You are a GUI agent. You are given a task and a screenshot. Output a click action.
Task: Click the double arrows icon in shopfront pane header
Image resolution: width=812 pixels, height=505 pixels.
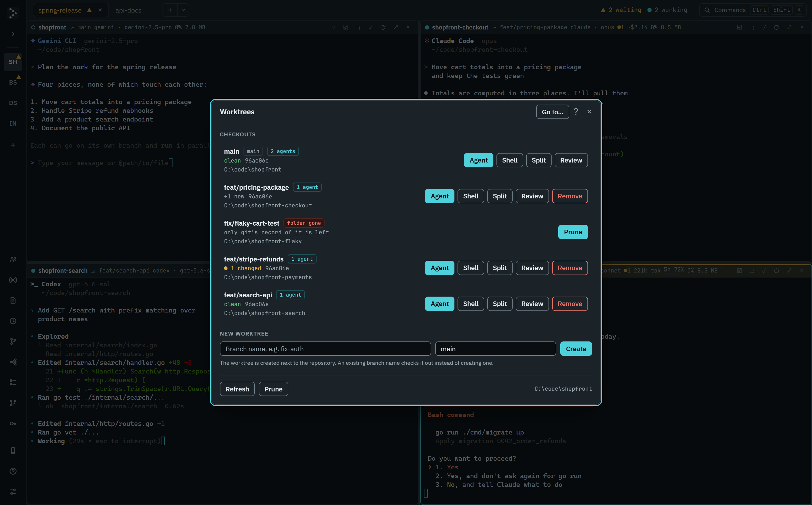tap(358, 27)
